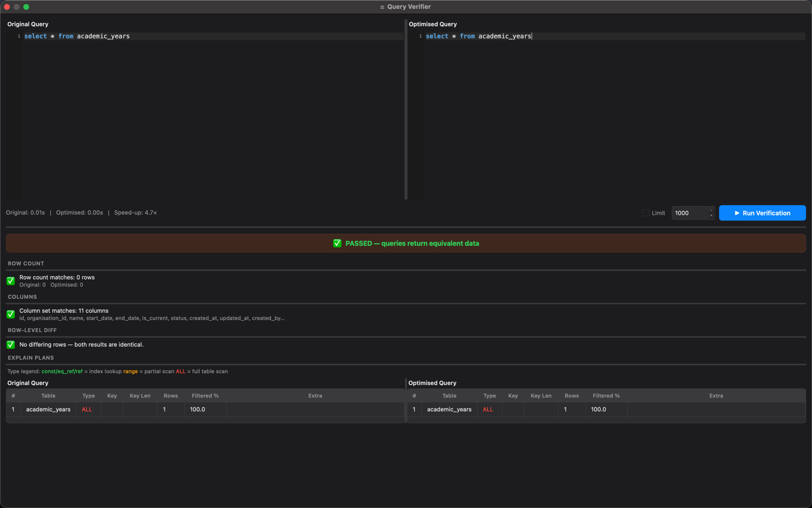Click the column list starting with 'id, organisation_id'
The image size is (812, 508).
pos(152,319)
